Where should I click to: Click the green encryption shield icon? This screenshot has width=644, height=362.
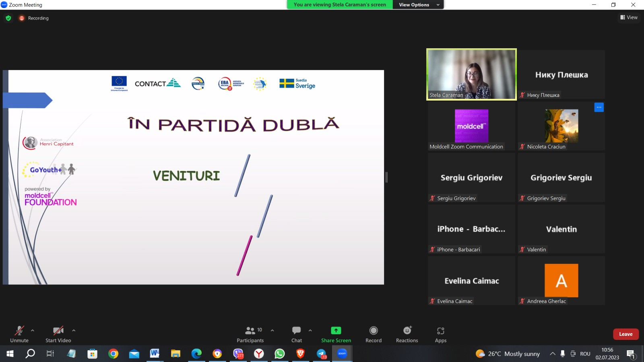coord(8,18)
